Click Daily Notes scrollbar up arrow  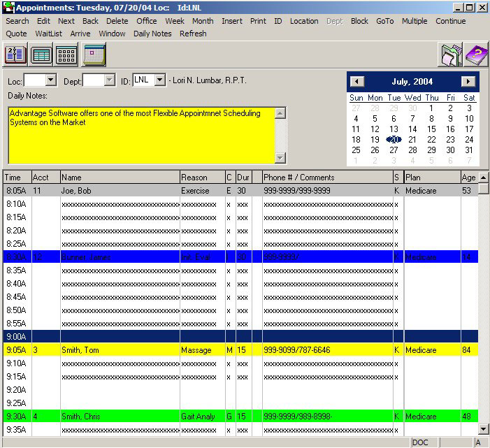tap(280, 113)
